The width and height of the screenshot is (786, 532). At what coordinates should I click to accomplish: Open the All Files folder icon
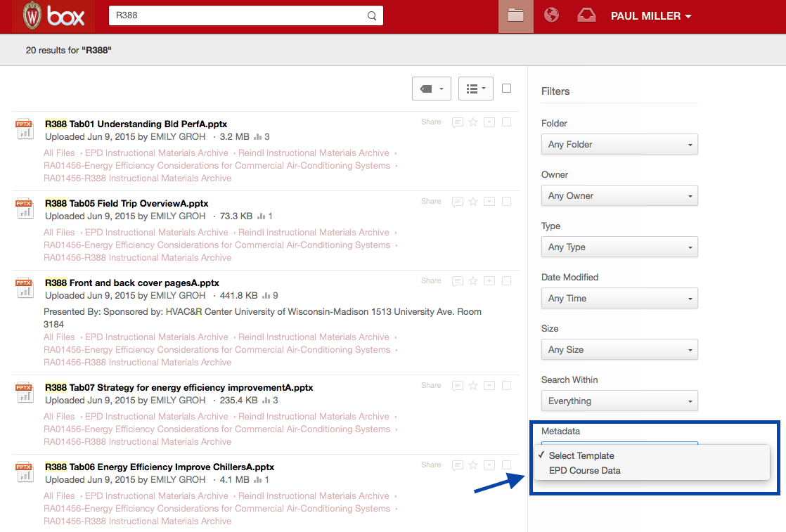pos(516,16)
